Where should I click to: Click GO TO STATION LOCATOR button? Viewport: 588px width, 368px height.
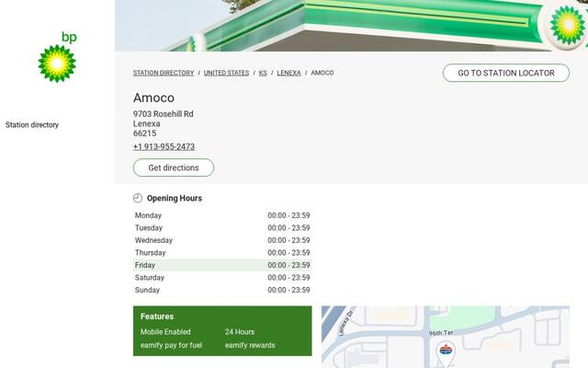[506, 73]
